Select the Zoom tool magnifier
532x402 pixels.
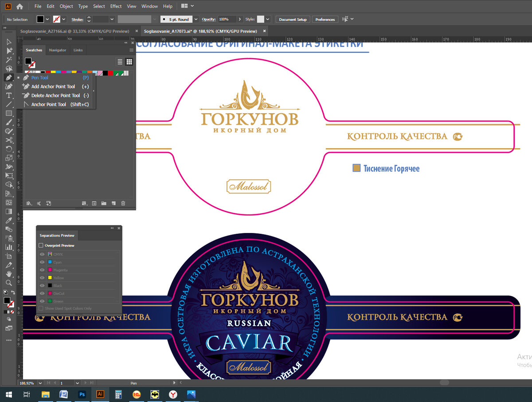(x=8, y=283)
